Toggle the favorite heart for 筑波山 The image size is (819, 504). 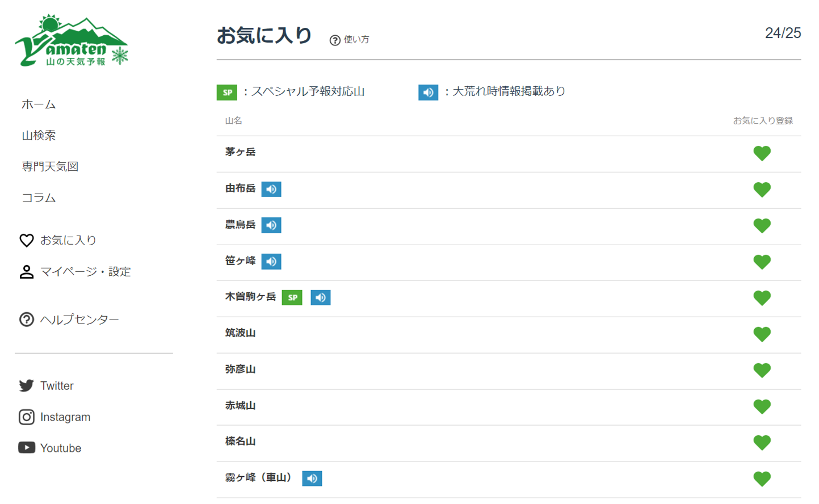762,334
